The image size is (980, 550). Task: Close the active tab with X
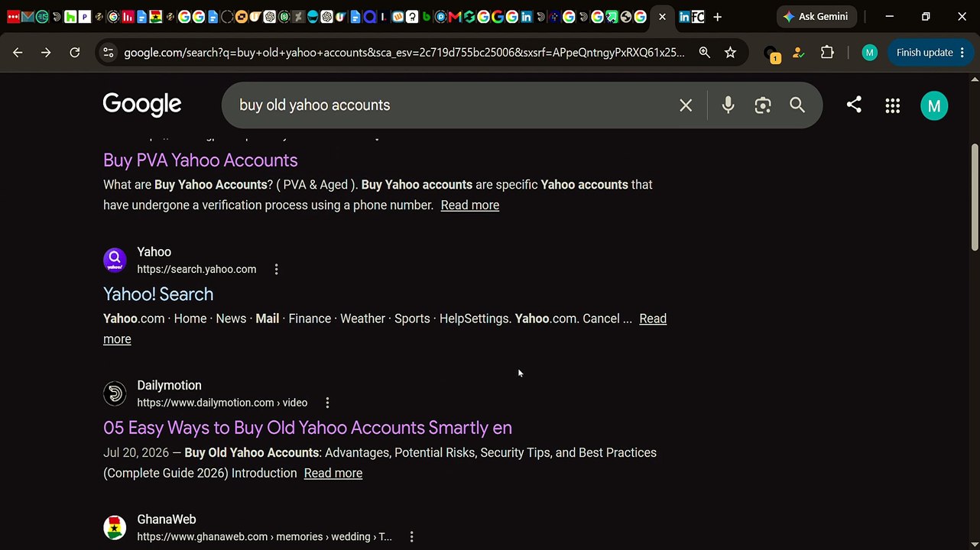(x=662, y=17)
